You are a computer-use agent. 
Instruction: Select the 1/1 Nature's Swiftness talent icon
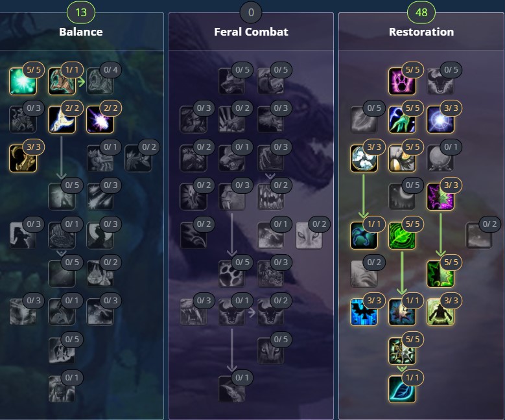364,235
